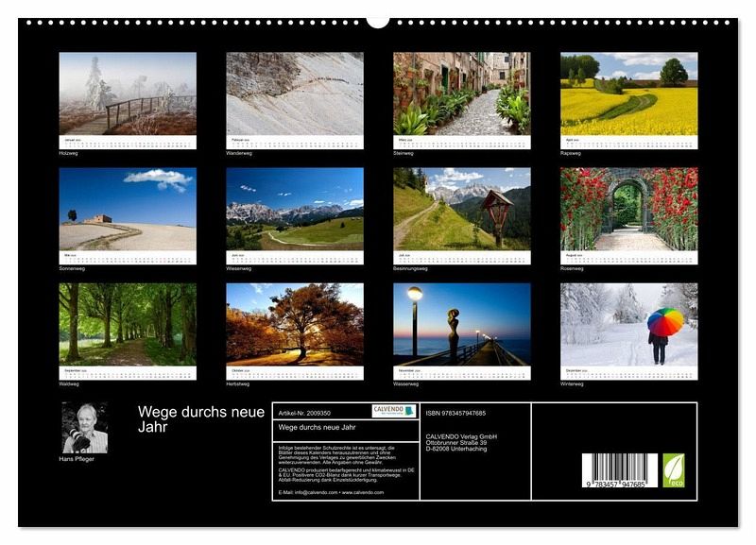Click the Juni date strip under the Wiesenweg photo
The height and width of the screenshot is (545, 756).
295,257
